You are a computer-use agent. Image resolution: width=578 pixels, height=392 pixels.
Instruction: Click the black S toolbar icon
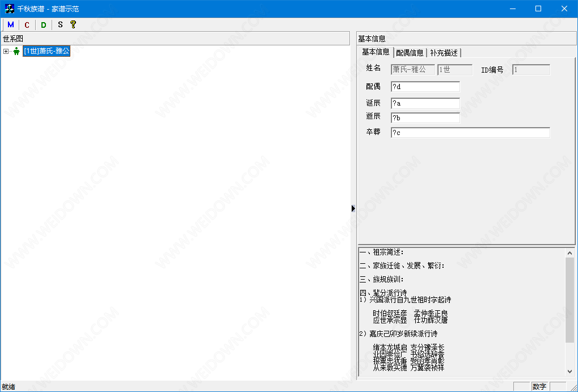[x=61, y=25]
